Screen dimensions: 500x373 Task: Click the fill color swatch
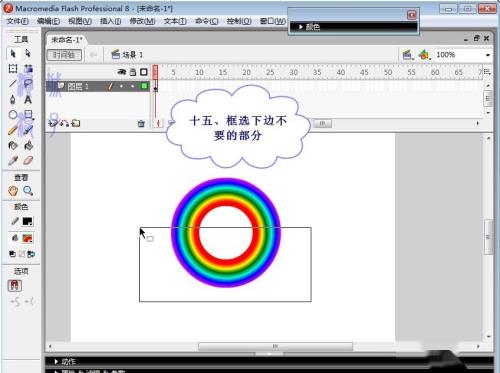[27, 238]
